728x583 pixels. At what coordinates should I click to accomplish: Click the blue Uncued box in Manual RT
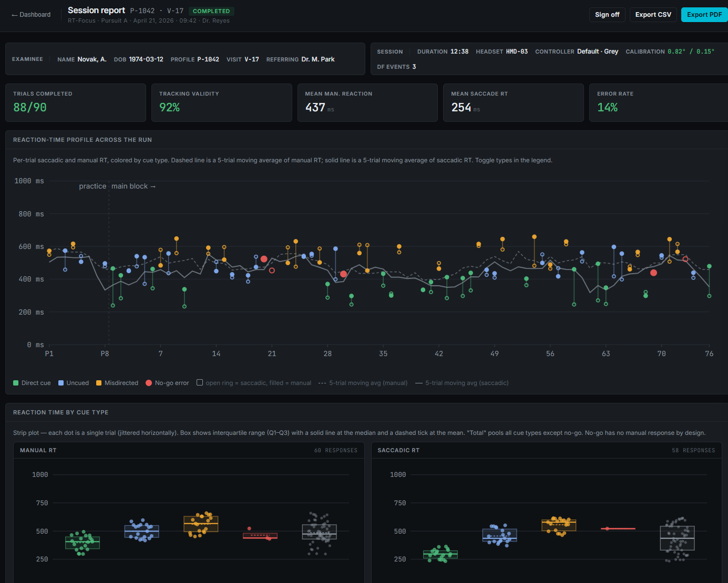click(x=142, y=531)
